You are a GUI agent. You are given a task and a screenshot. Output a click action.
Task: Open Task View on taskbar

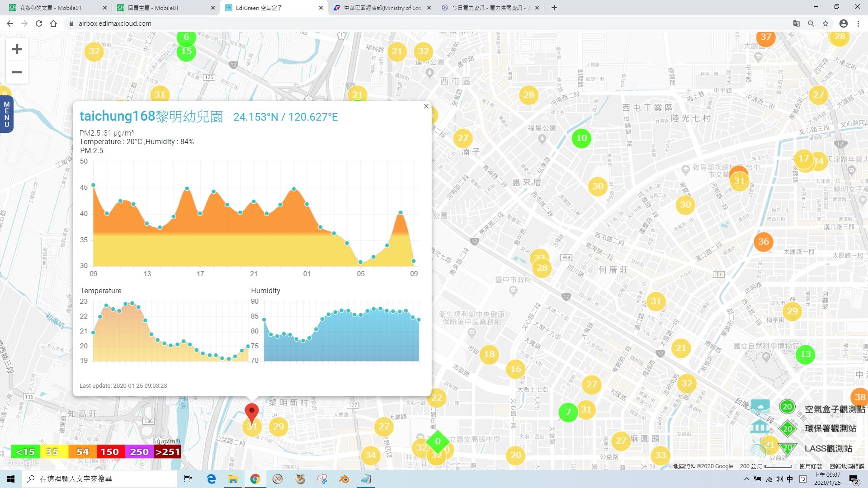[188, 479]
